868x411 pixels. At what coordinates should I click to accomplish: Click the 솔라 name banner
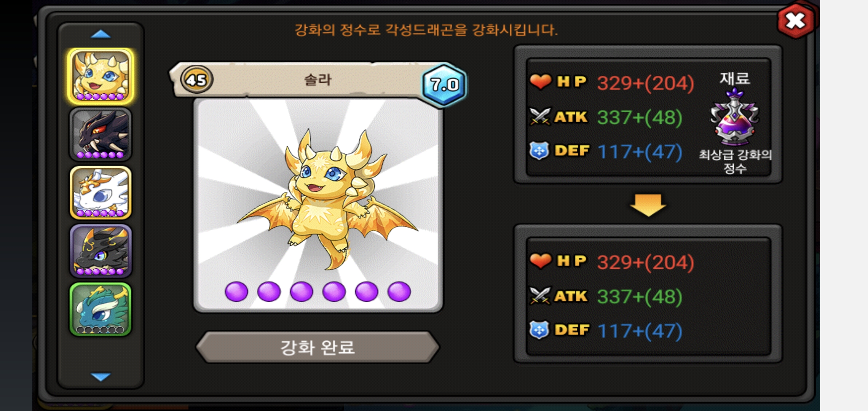pos(318,80)
